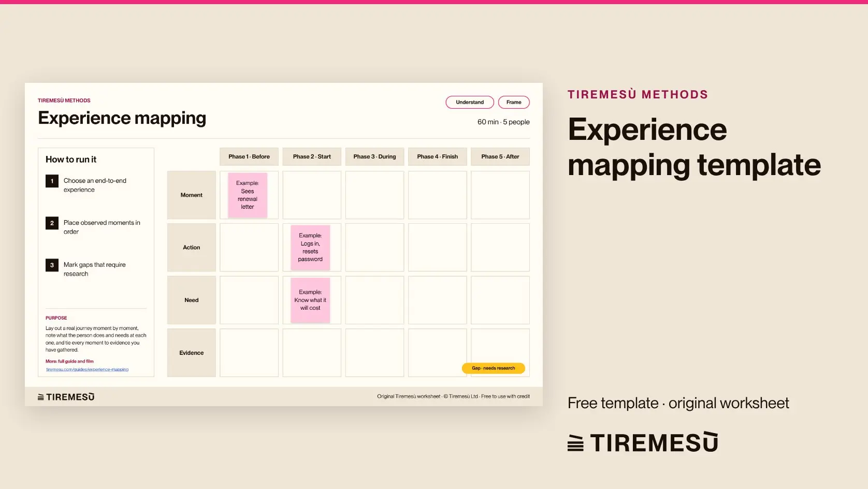Click 'More: full guide and film' text
Image resolution: width=868 pixels, height=489 pixels.
coord(69,362)
